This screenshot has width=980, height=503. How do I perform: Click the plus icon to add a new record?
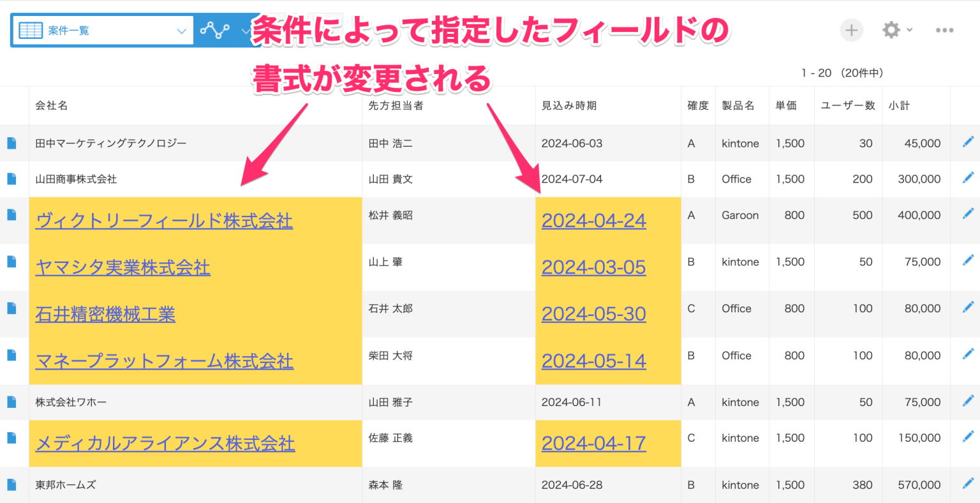pos(851,29)
